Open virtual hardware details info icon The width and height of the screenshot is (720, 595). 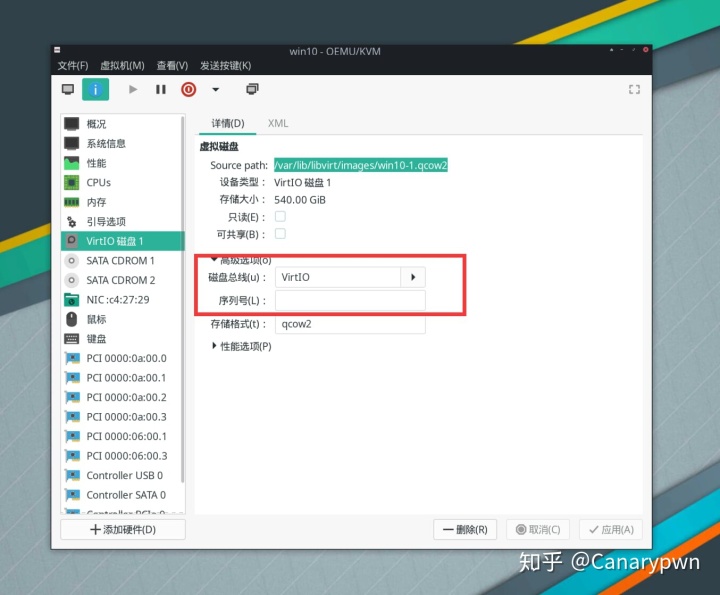pyautogui.click(x=96, y=89)
